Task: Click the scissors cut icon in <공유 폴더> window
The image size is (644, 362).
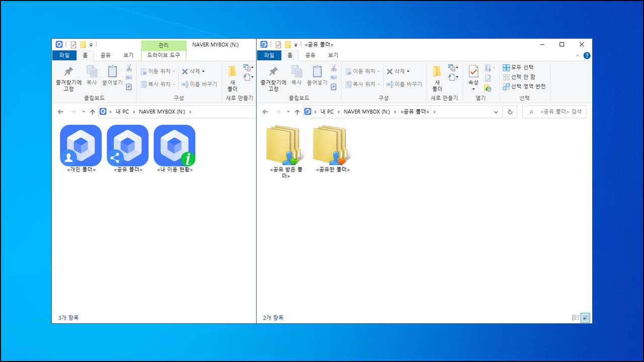Action: (x=334, y=68)
